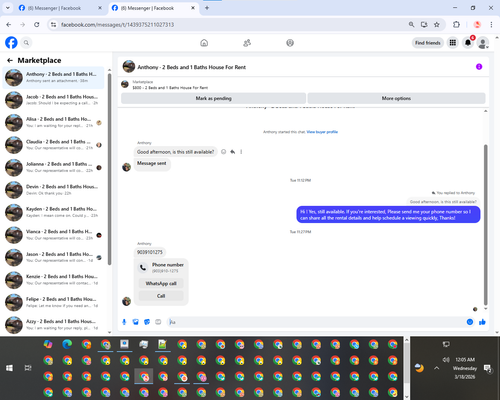Reload the page

(x=37, y=24)
